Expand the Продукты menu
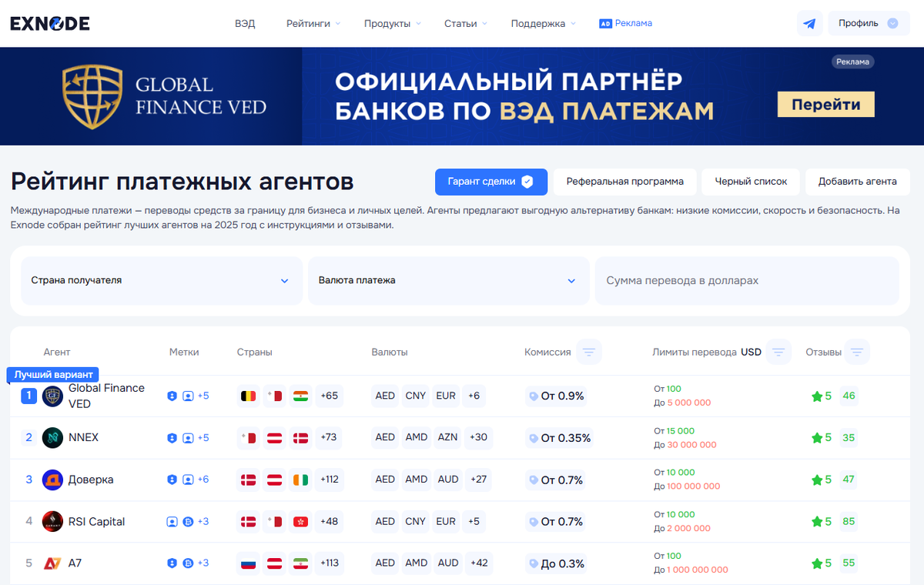The height and width of the screenshot is (585, 924). 393,24
